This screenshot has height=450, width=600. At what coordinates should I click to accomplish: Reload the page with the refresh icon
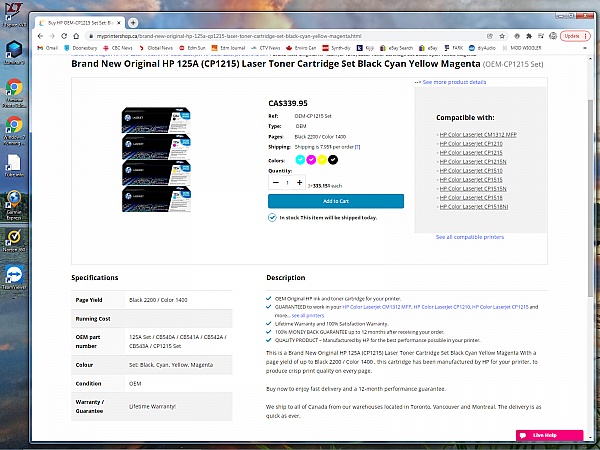click(x=64, y=36)
